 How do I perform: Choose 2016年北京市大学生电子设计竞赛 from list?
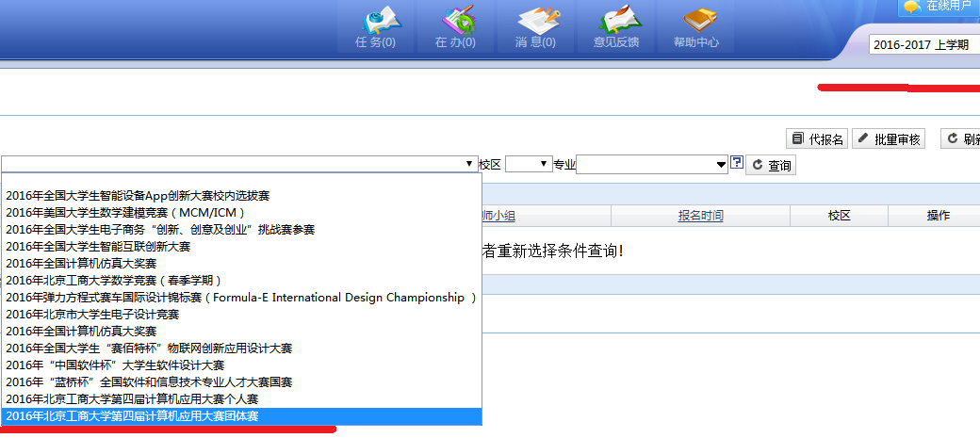[92, 315]
